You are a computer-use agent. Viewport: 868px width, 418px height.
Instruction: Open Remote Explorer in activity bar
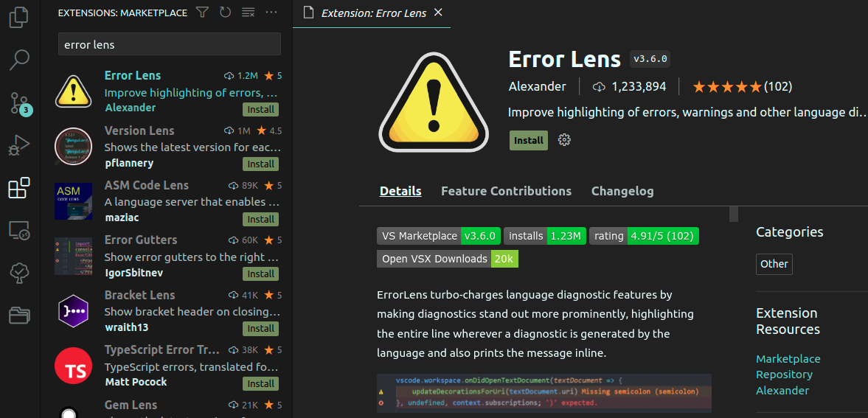19,230
